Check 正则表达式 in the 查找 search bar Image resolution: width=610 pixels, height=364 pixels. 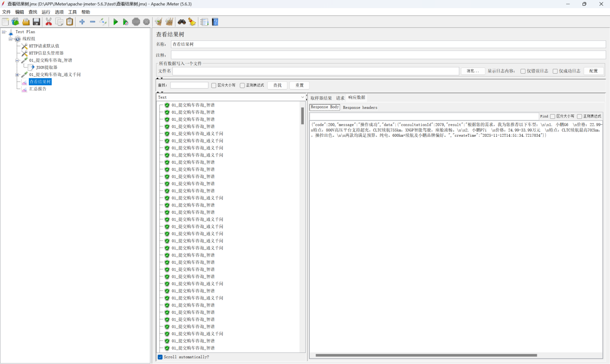[x=242, y=85]
